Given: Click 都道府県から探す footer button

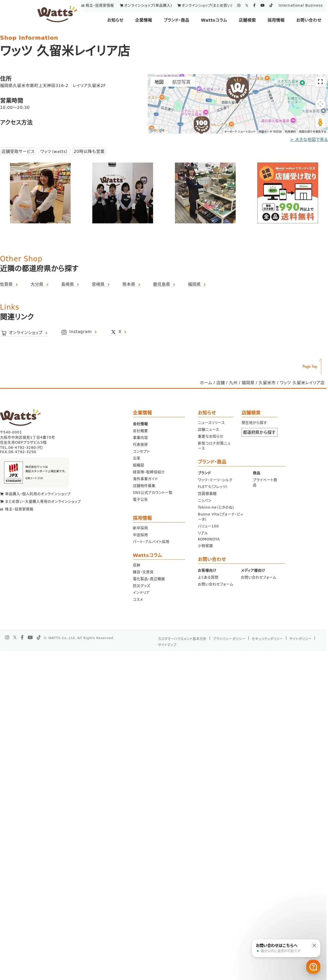Looking at the screenshot, I should point(259,432).
